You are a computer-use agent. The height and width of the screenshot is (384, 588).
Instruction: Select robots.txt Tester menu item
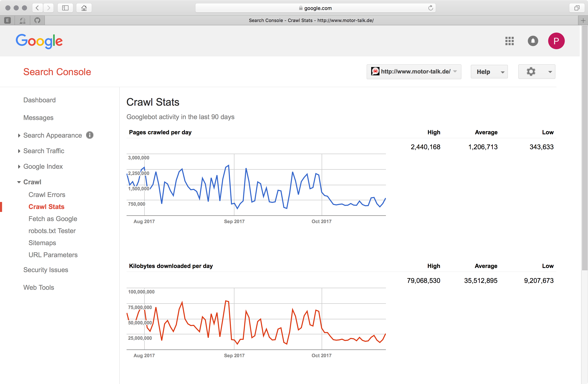[52, 231]
